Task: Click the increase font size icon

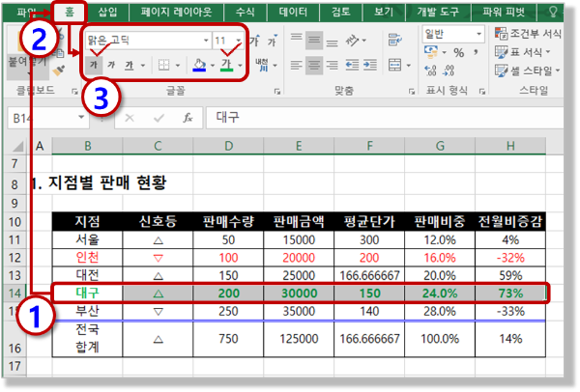Action: tap(254, 41)
